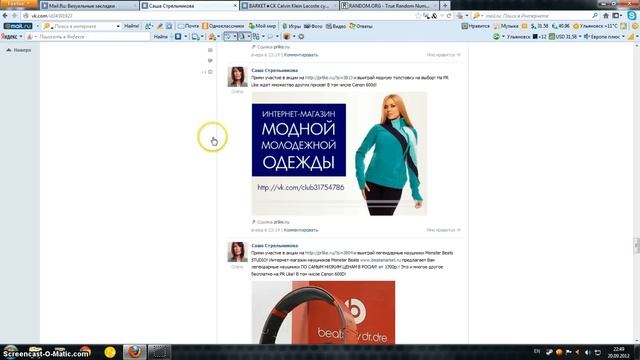Click Мне нравится on the topmost post
The height and width of the screenshot is (360, 640).
[444, 55]
